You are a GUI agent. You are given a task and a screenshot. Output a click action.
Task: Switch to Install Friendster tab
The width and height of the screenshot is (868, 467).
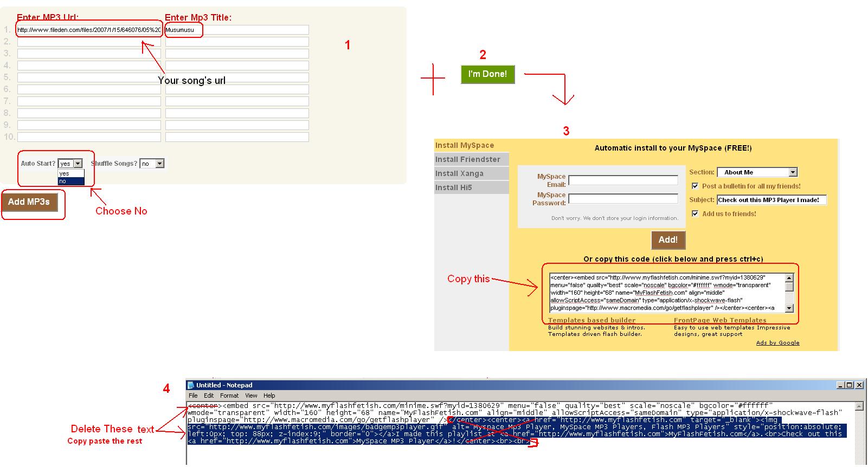click(x=468, y=159)
